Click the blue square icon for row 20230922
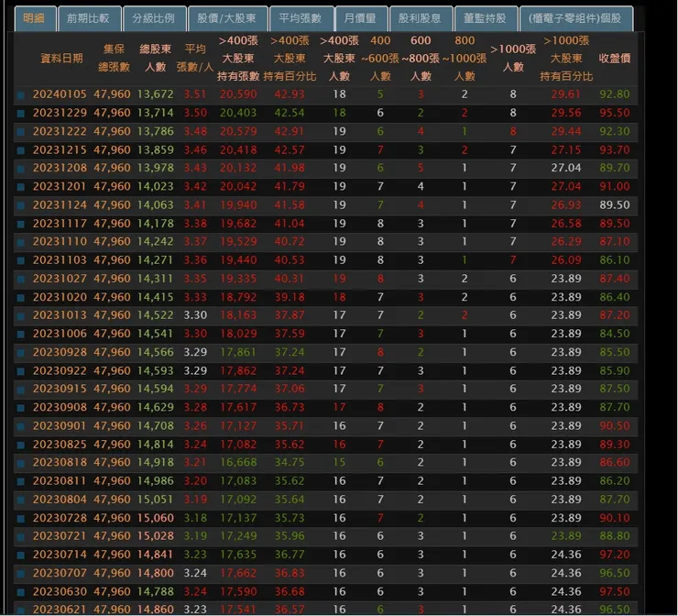The width and height of the screenshot is (678, 616). click(x=20, y=371)
